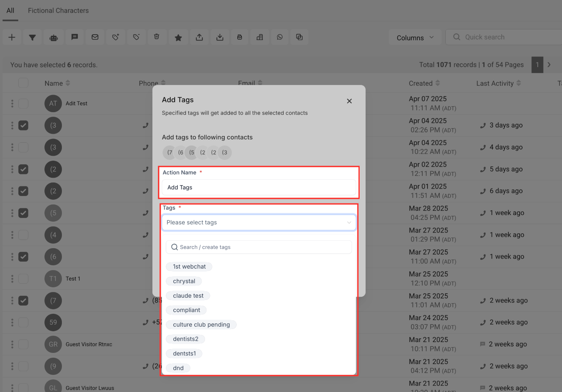Open row menu dots for Guest Visitor Rtnxc
The height and width of the screenshot is (392, 562).
click(x=12, y=344)
